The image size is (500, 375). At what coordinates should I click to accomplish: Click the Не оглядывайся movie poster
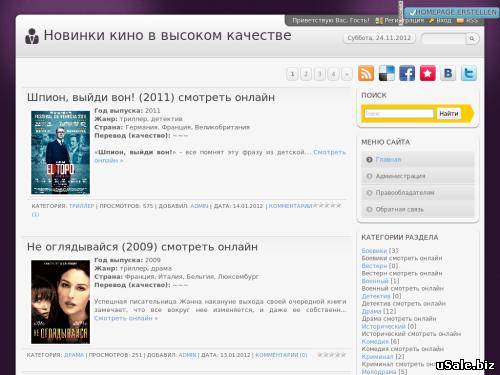click(x=60, y=302)
